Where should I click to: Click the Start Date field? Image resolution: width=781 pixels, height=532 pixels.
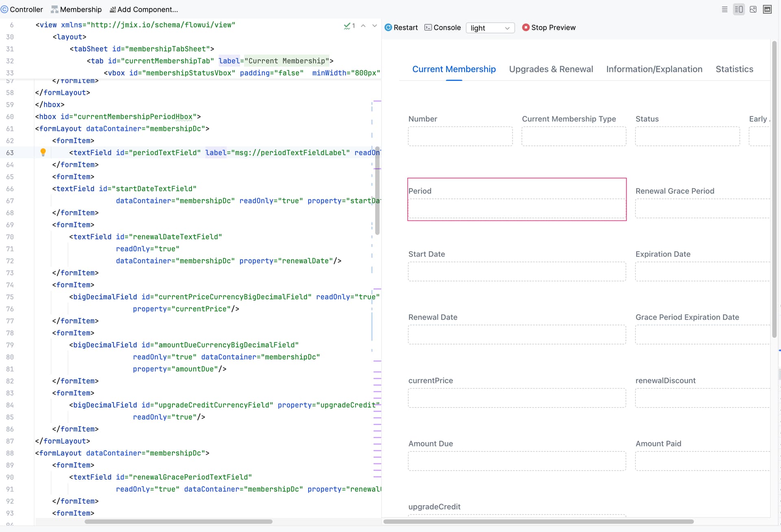click(517, 272)
